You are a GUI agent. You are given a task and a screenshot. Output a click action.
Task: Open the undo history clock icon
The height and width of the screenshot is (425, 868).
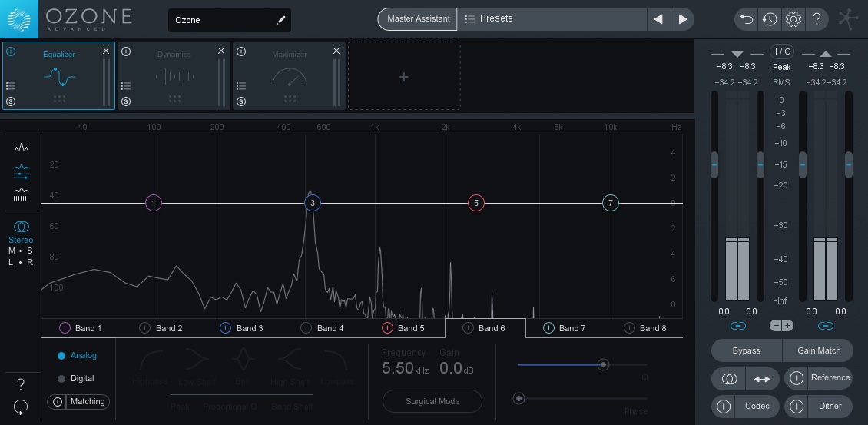(x=770, y=19)
